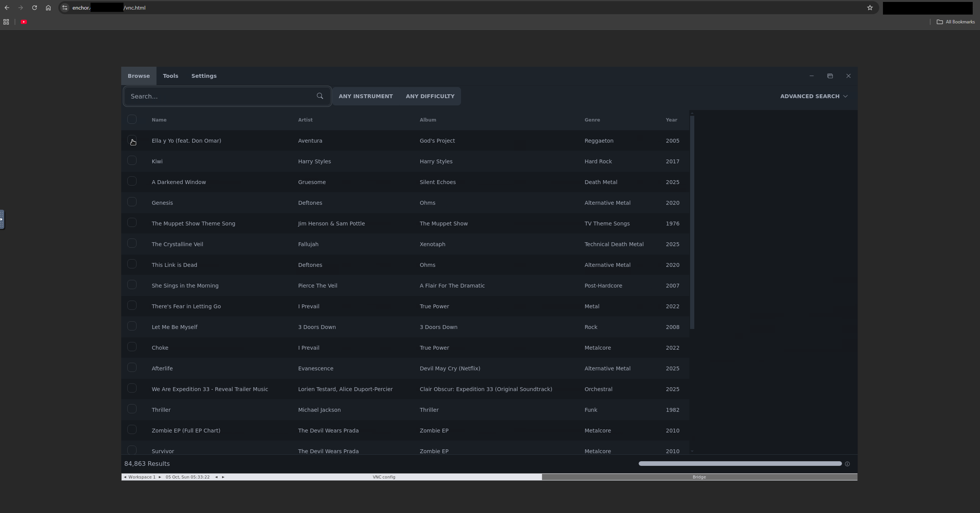Click the Bridge taskbar button
Screen dimensions: 980x513
699,477
